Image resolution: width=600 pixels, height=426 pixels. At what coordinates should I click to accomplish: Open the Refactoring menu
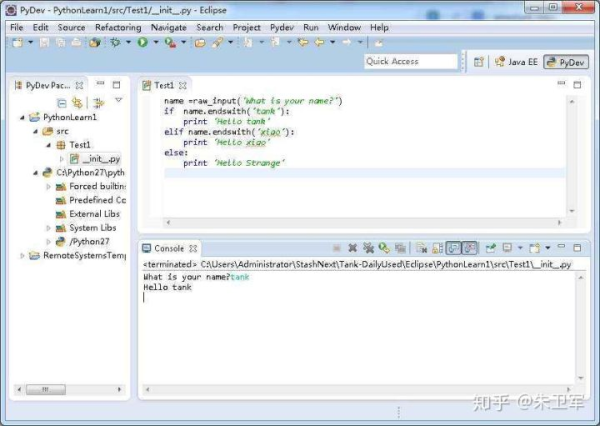tap(118, 28)
